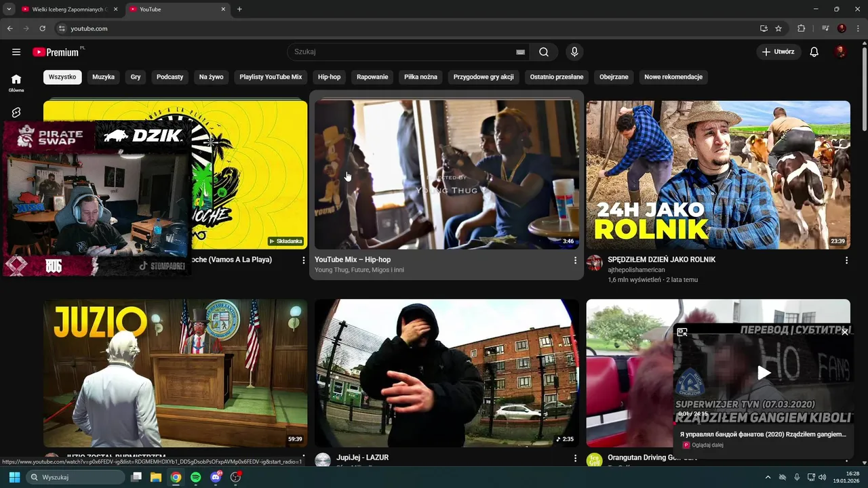The image size is (868, 488).
Task: Click the miniplayer Russian video title
Action: [x=763, y=434]
